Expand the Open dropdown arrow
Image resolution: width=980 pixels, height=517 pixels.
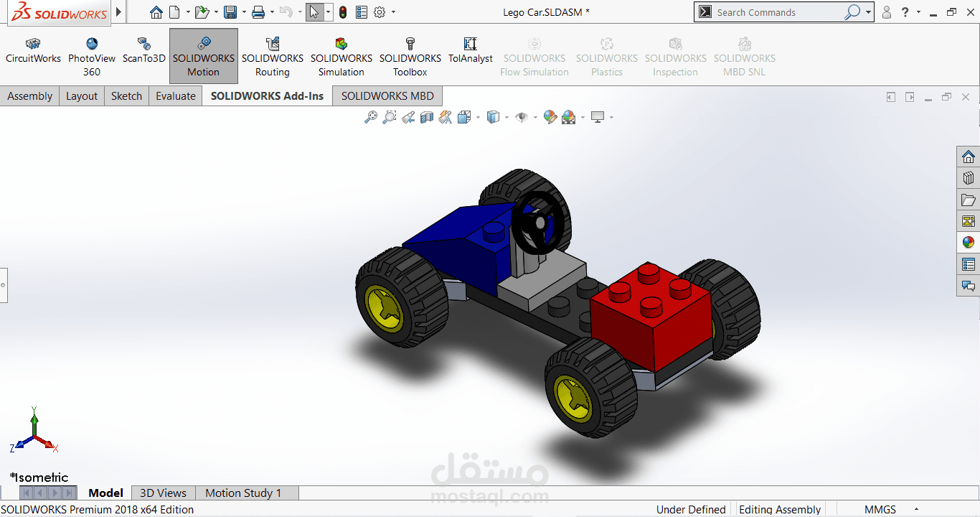(x=215, y=13)
